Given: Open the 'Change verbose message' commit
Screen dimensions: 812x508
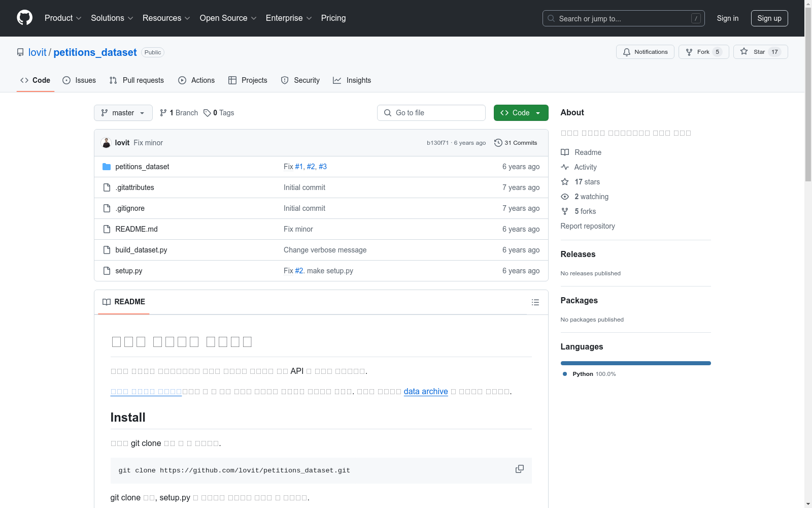Looking at the screenshot, I should point(325,250).
